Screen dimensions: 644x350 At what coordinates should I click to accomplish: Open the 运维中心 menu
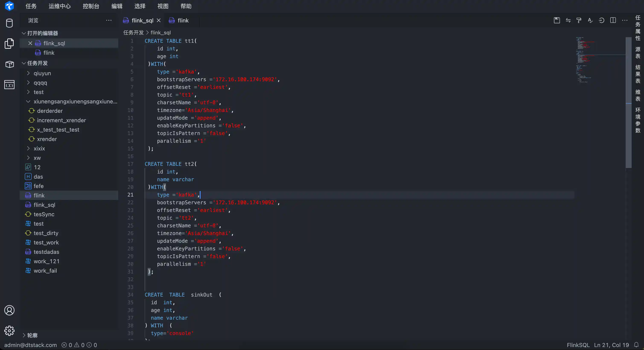click(x=60, y=6)
